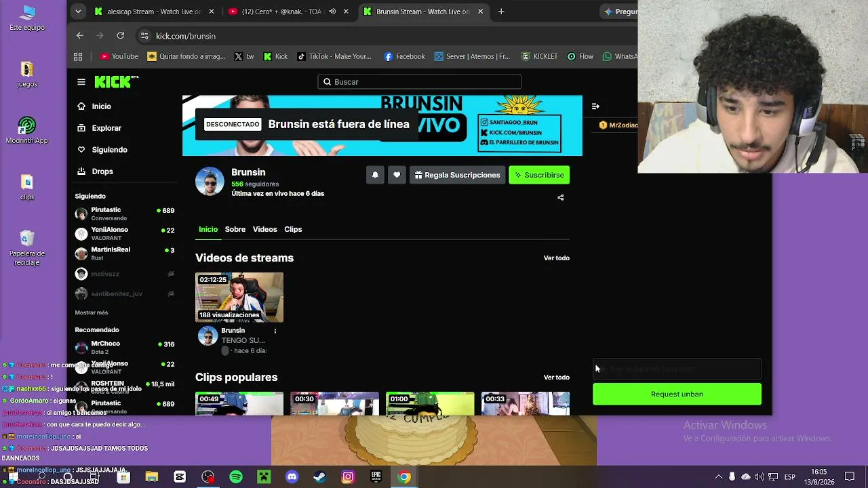Screen dimensions: 868x488
Task: View site information icon in address bar
Action: coord(144,36)
